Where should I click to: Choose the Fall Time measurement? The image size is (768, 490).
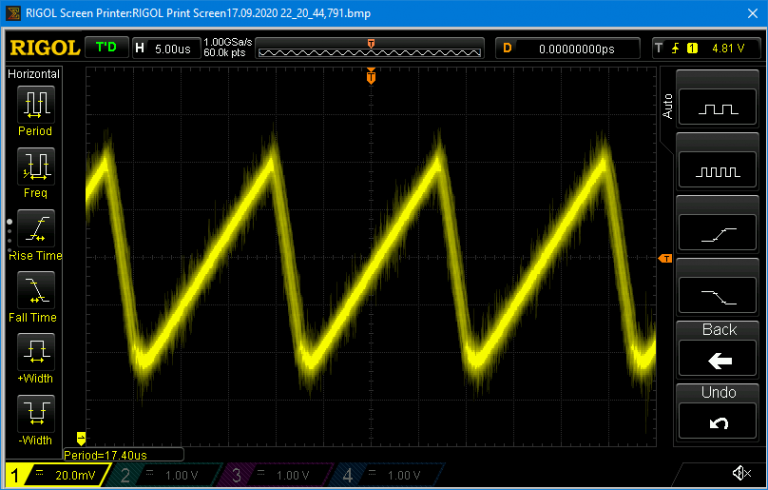tap(36, 290)
